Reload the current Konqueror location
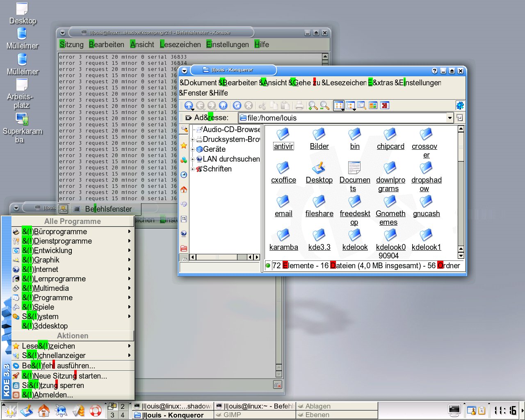This screenshot has height=420, width=525. (237, 106)
